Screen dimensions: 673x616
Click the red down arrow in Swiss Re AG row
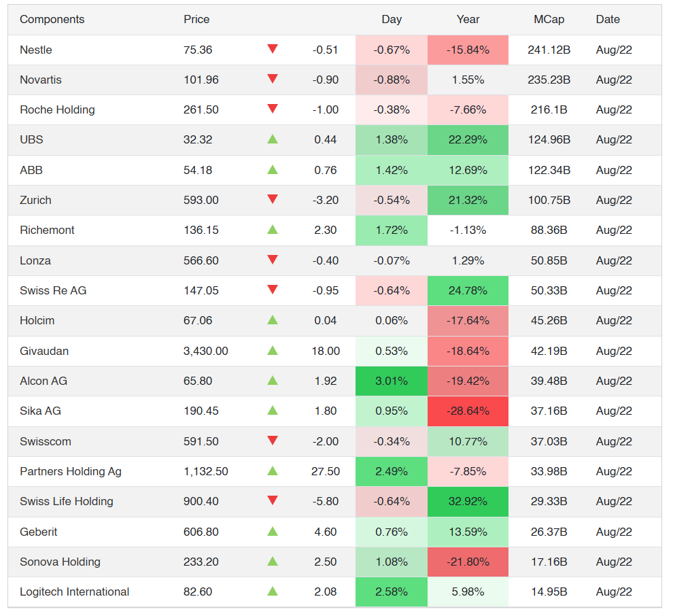click(273, 290)
